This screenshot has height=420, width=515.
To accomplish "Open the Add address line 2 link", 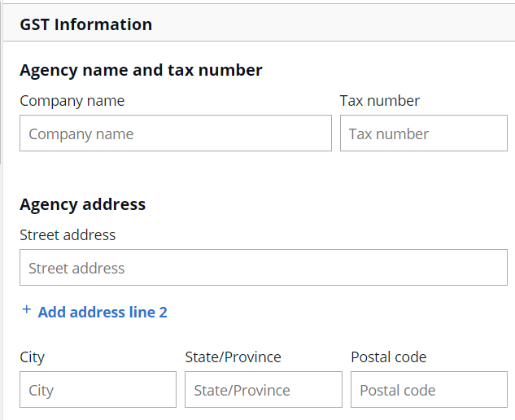I will tap(103, 313).
